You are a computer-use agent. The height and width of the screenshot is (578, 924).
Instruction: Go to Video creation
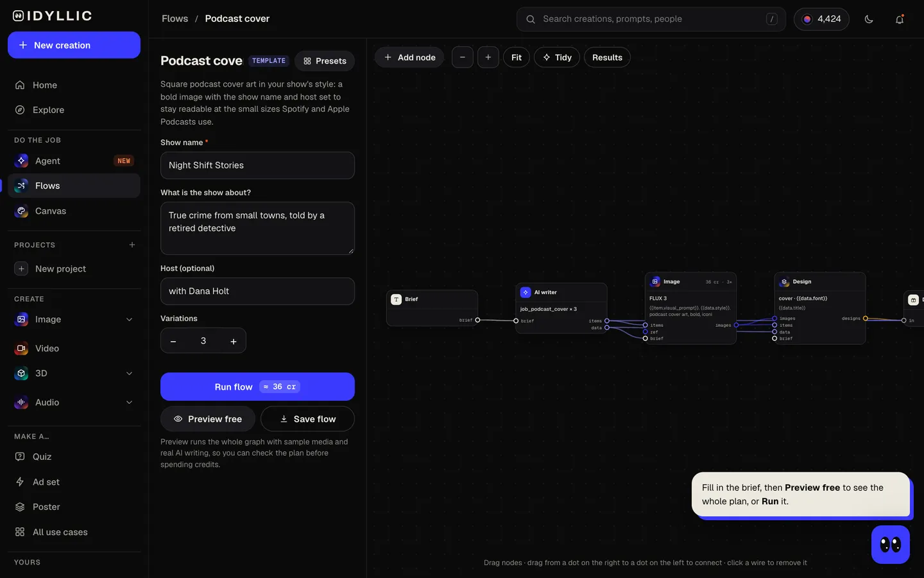click(x=74, y=348)
